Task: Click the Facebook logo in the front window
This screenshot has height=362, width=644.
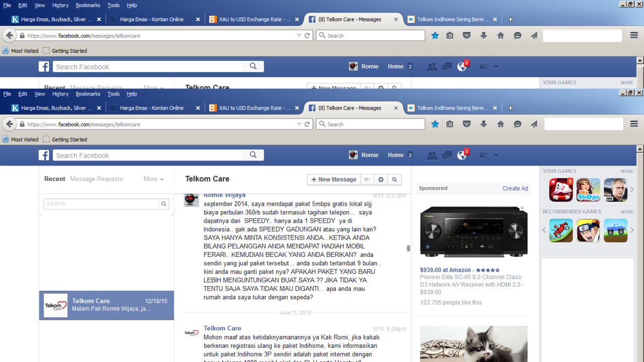Action: click(x=44, y=155)
